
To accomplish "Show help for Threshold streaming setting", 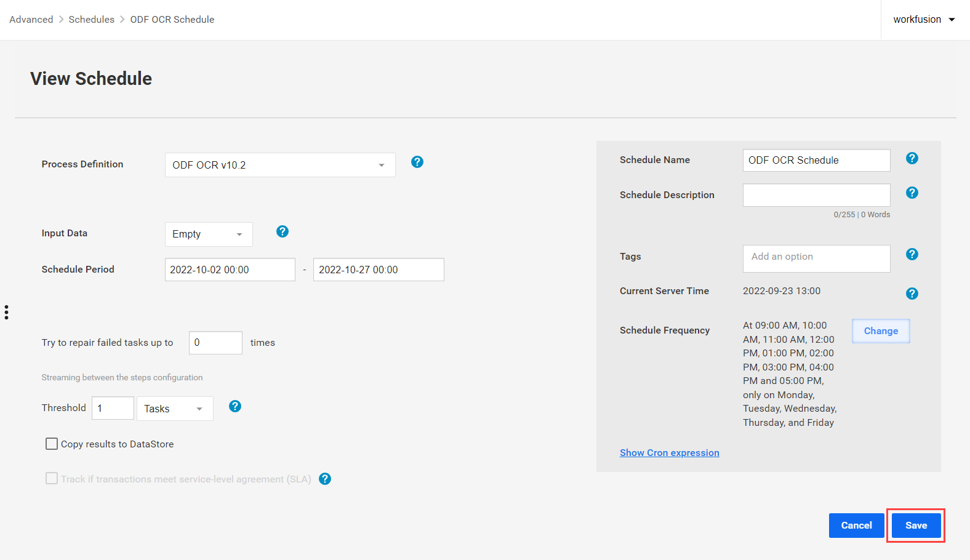I will click(235, 406).
